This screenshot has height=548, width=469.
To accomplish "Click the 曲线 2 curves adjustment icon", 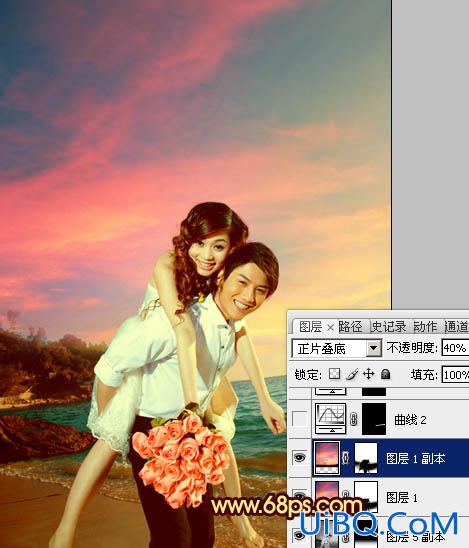I will tap(330, 418).
